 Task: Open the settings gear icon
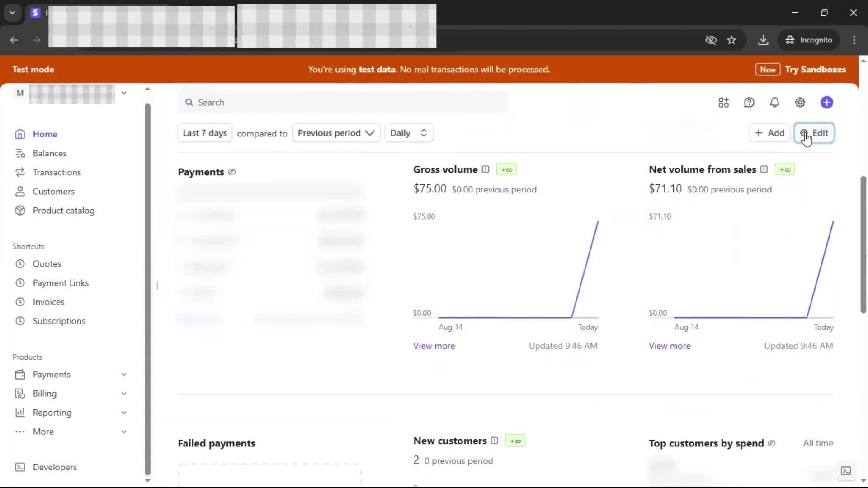(x=800, y=103)
